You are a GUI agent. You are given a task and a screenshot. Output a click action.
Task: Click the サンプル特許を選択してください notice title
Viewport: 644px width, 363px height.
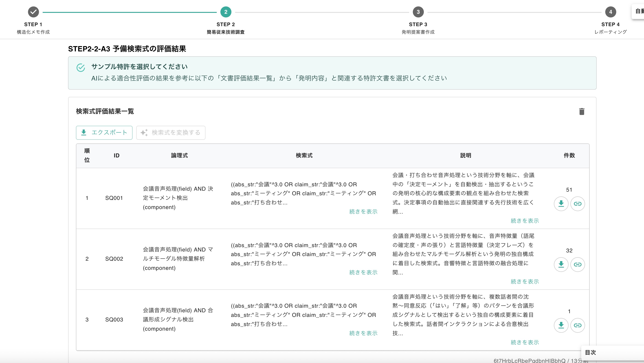tap(139, 67)
